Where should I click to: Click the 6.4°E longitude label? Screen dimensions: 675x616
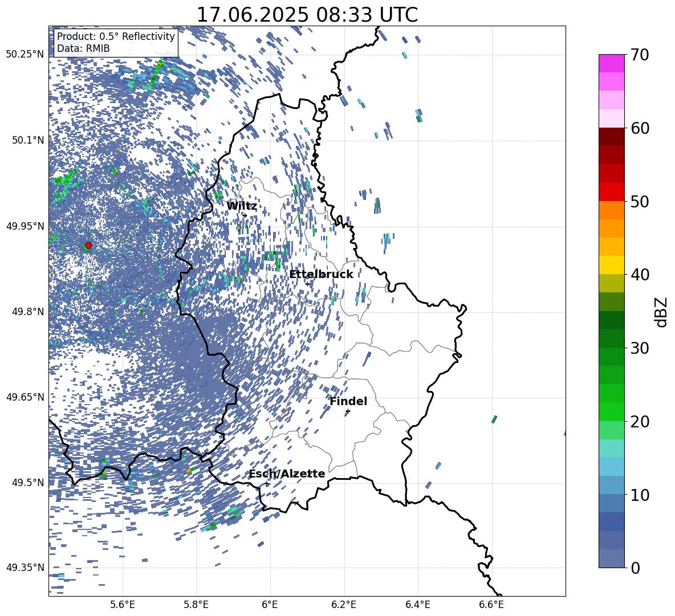point(417,605)
